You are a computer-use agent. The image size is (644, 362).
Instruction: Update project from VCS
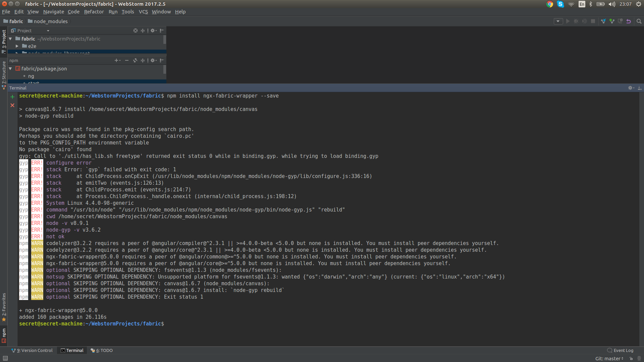pyautogui.click(x=604, y=21)
